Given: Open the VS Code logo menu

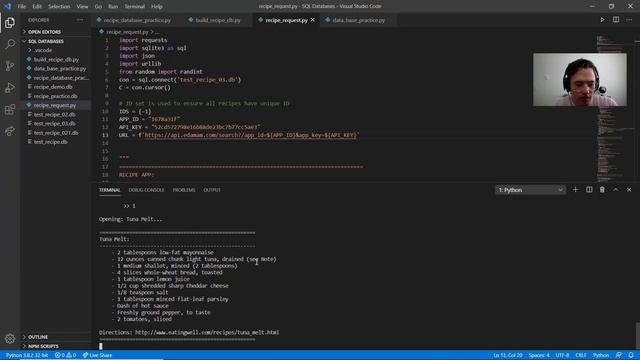Looking at the screenshot, I should tap(7, 6).
